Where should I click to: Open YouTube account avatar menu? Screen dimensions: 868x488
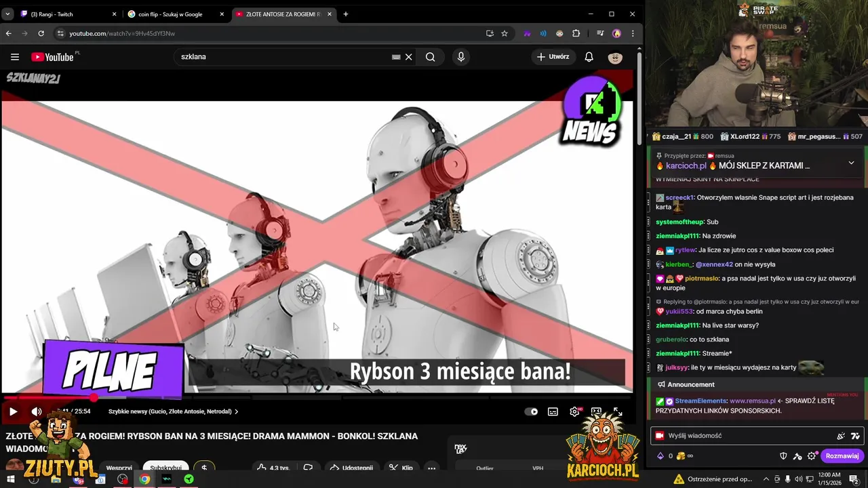pyautogui.click(x=615, y=57)
